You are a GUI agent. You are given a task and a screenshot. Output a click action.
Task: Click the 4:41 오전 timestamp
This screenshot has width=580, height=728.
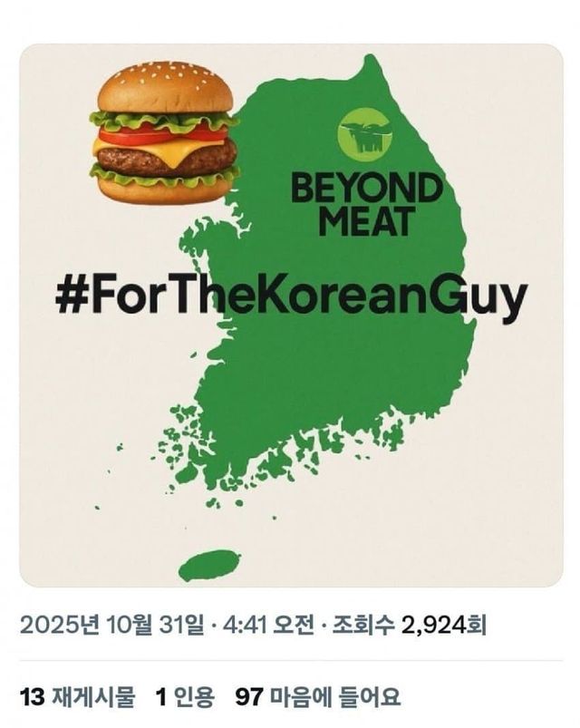click(x=268, y=626)
